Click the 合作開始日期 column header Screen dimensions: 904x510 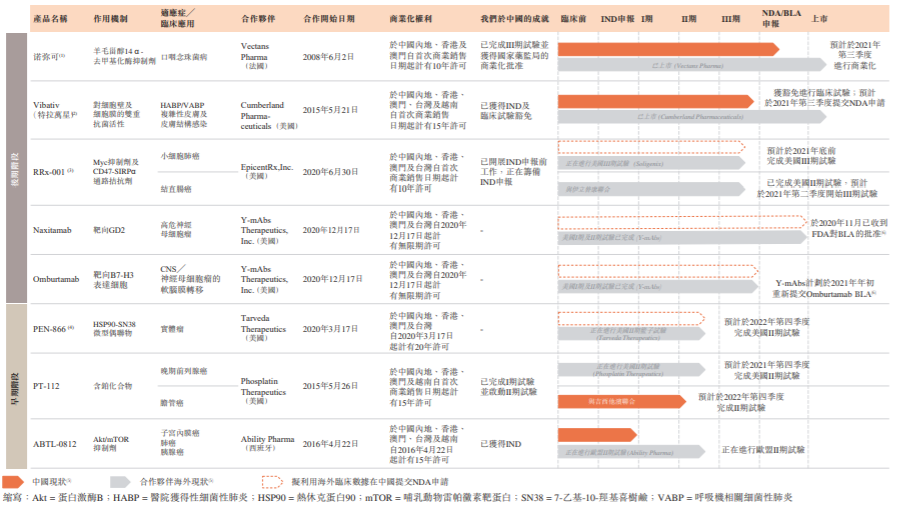point(329,19)
